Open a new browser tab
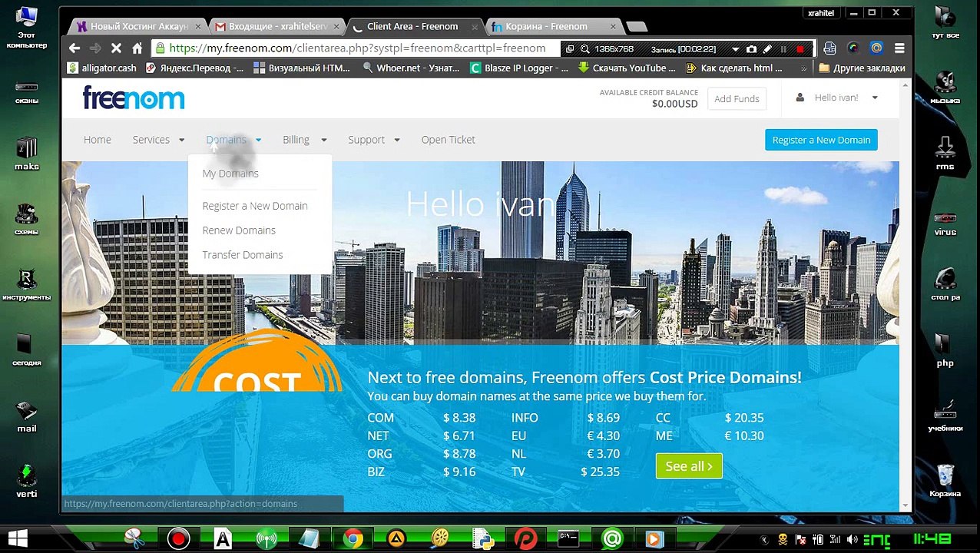The image size is (980, 553). tap(637, 27)
